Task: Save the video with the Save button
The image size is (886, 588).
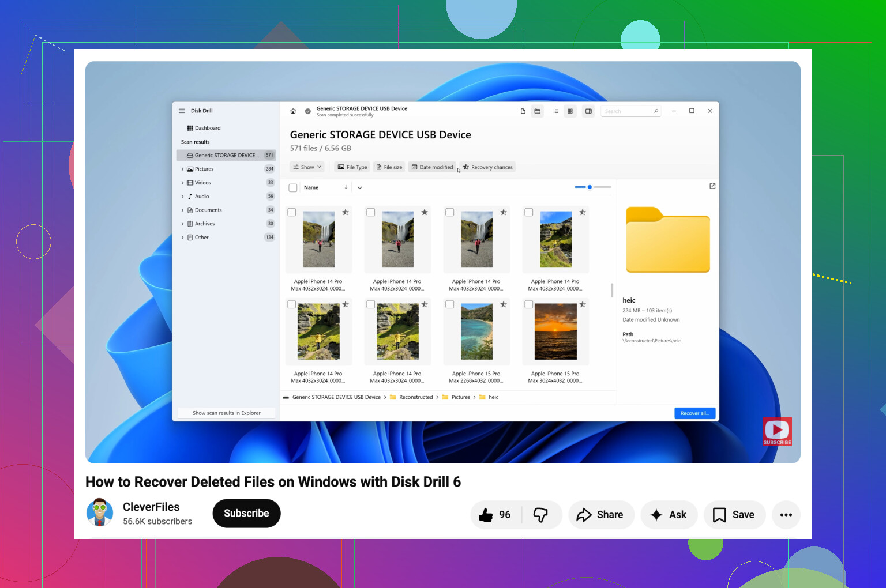Action: [x=734, y=515]
